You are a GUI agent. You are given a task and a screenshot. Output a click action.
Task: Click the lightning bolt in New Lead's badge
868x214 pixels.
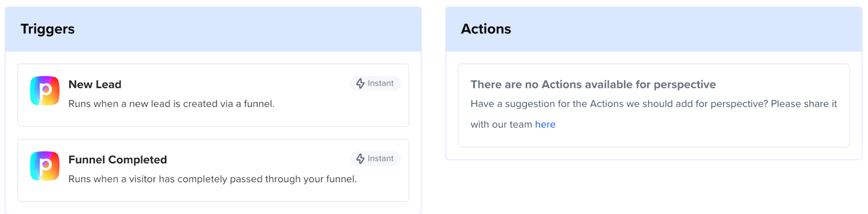[360, 83]
